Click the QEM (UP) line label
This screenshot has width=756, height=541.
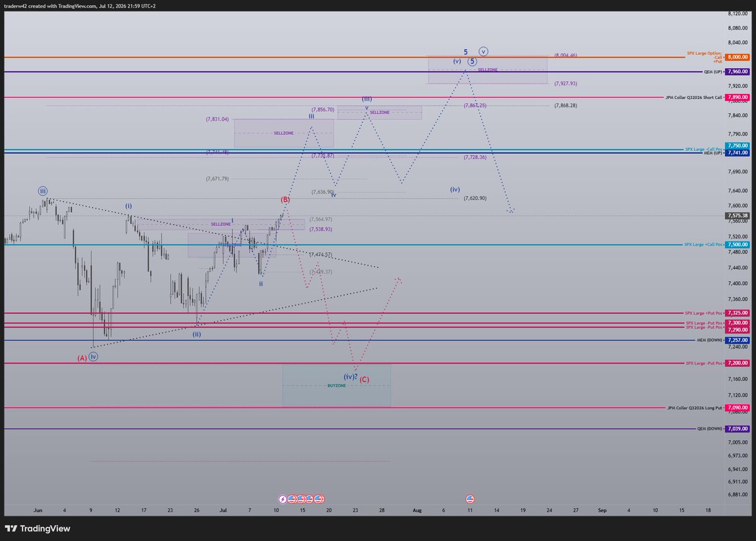point(712,72)
